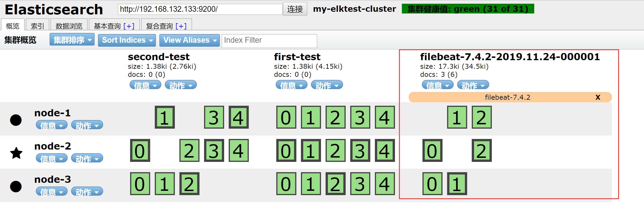
Task: Click shard 3 of first-test on node-2
Action: 360,150
